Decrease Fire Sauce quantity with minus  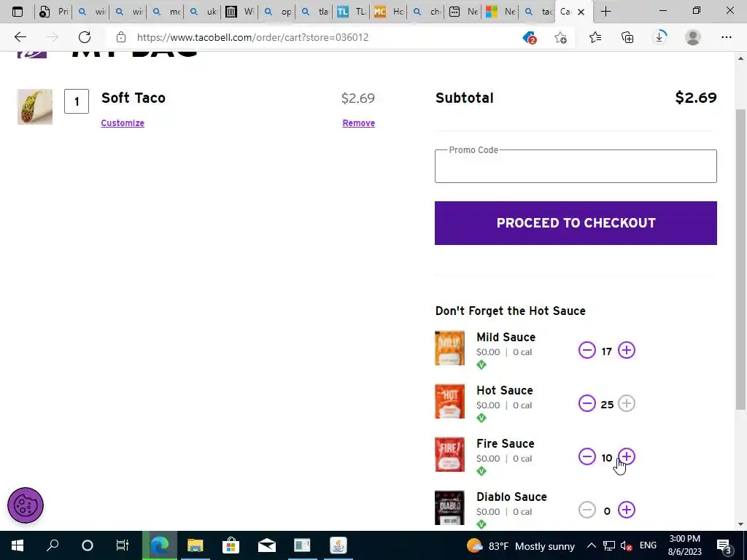(587, 457)
